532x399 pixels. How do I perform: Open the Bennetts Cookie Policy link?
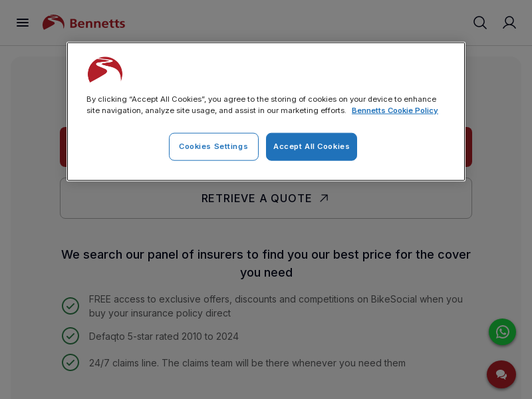(394, 110)
